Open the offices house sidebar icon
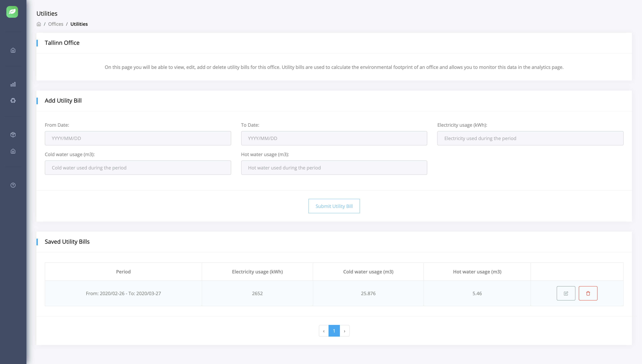The width and height of the screenshot is (642, 364). 13,151
